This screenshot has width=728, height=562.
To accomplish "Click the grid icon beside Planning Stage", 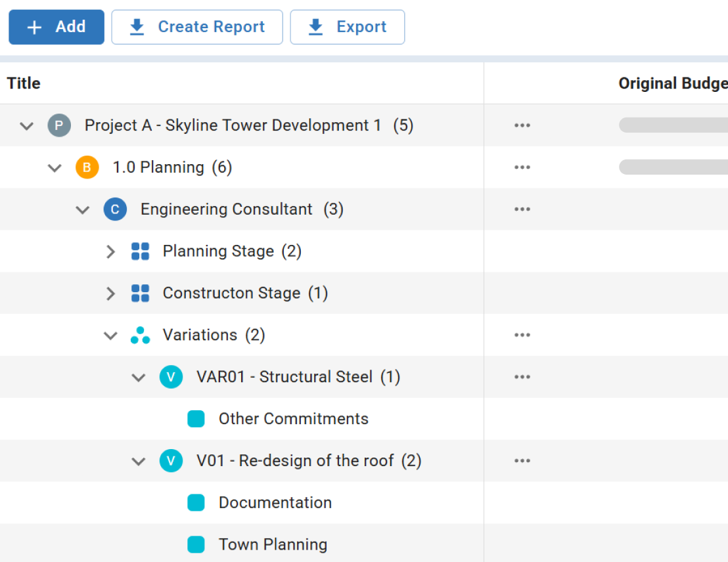I will coord(139,251).
